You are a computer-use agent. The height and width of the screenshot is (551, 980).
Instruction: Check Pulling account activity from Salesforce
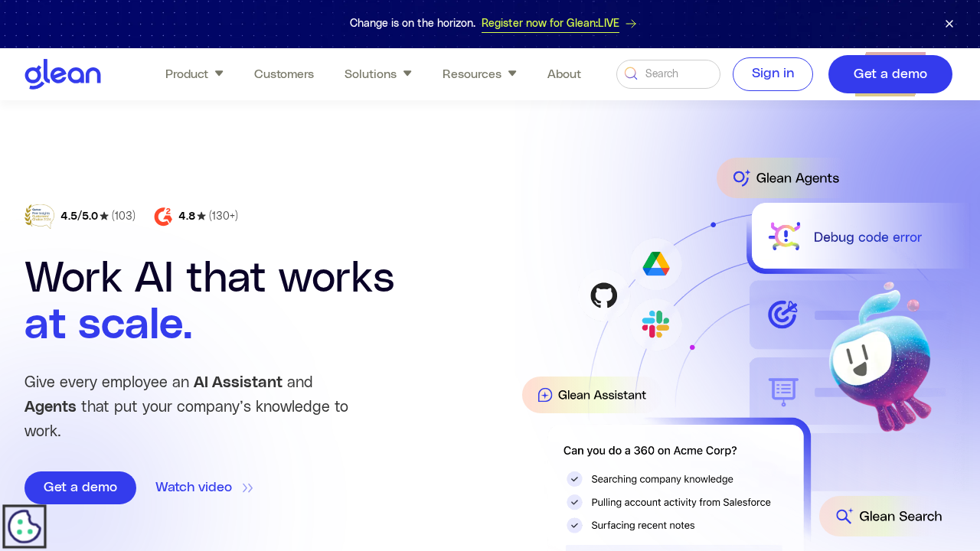[574, 502]
